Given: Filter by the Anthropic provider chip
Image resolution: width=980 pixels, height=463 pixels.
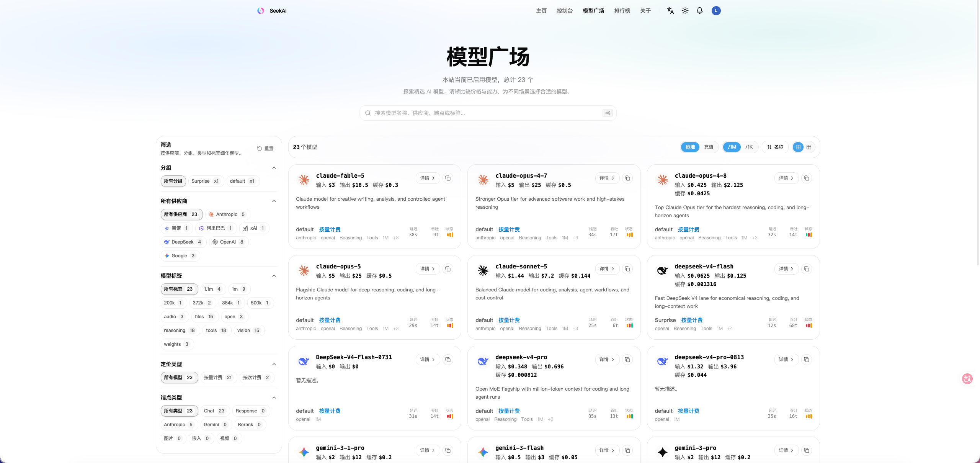Looking at the screenshot, I should [227, 214].
